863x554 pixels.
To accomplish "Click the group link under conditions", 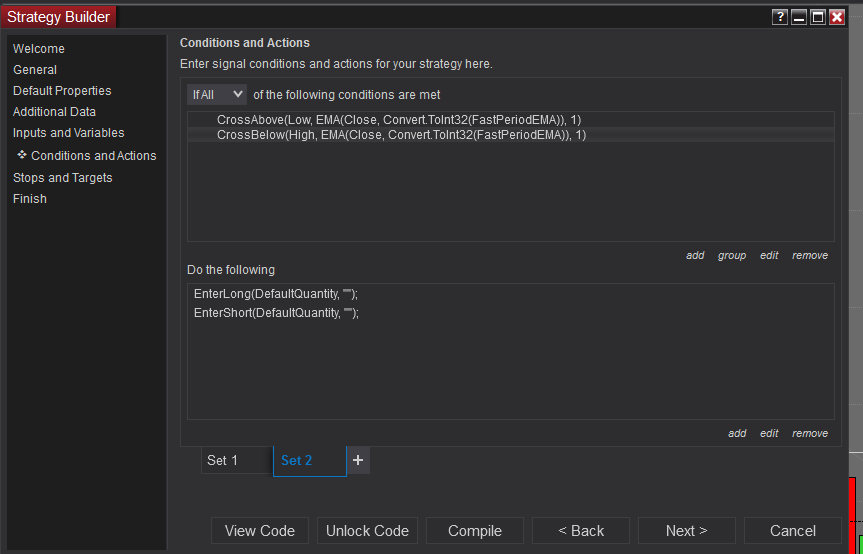I will click(x=732, y=256).
